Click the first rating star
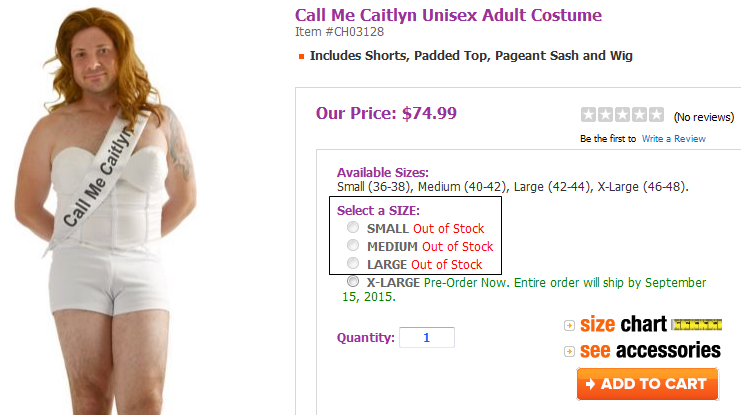The height and width of the screenshot is (415, 741). pyautogui.click(x=589, y=115)
